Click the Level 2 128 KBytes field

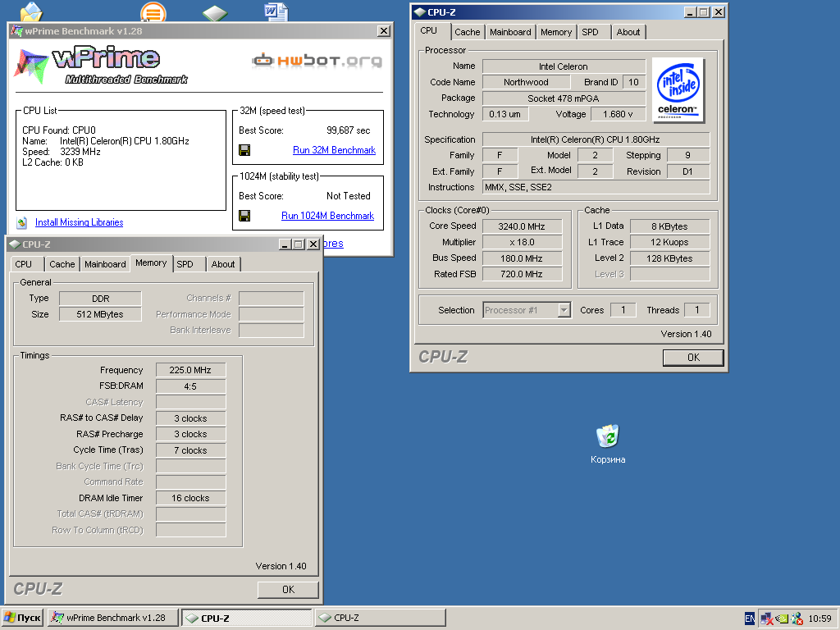pyautogui.click(x=669, y=258)
